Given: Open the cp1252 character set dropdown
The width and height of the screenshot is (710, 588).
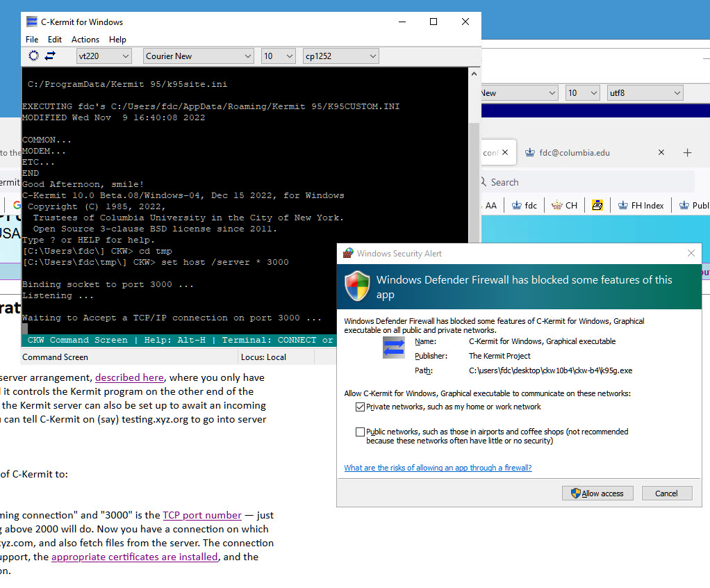Looking at the screenshot, I should point(340,56).
